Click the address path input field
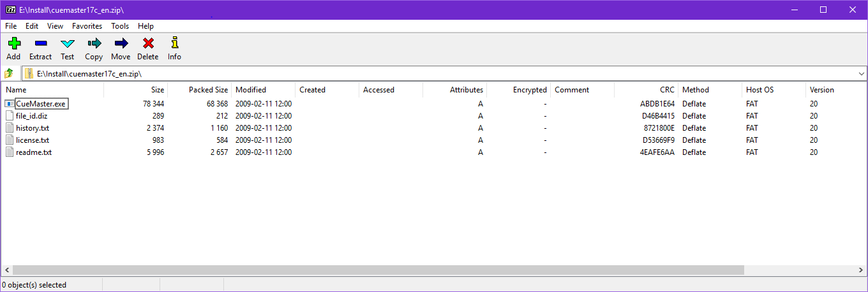 [445, 74]
